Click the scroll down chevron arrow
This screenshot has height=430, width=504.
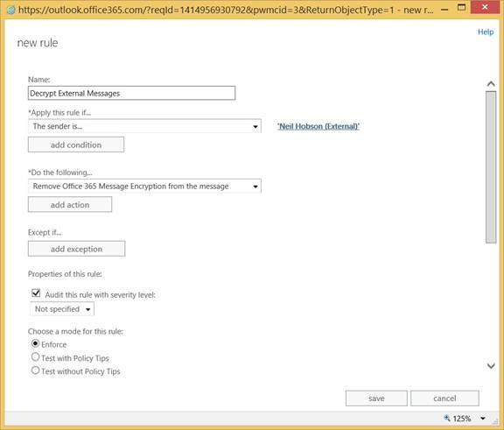point(491,366)
